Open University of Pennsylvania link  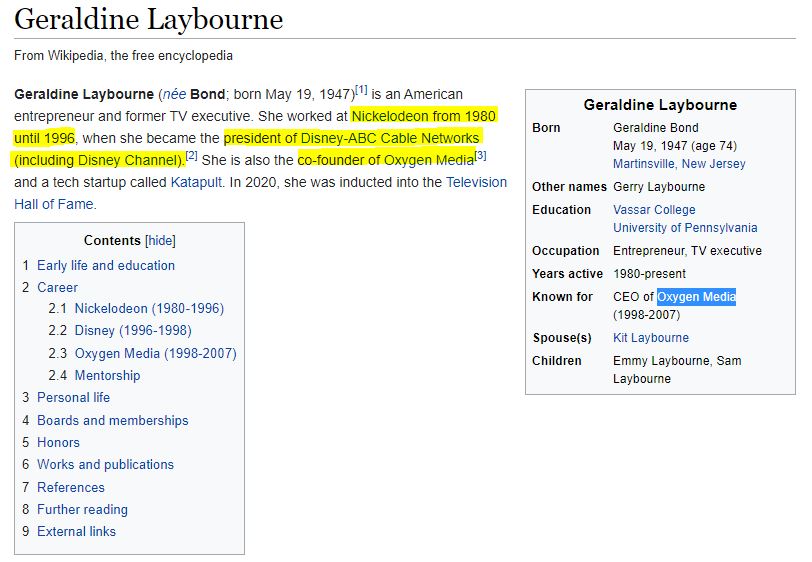(685, 228)
